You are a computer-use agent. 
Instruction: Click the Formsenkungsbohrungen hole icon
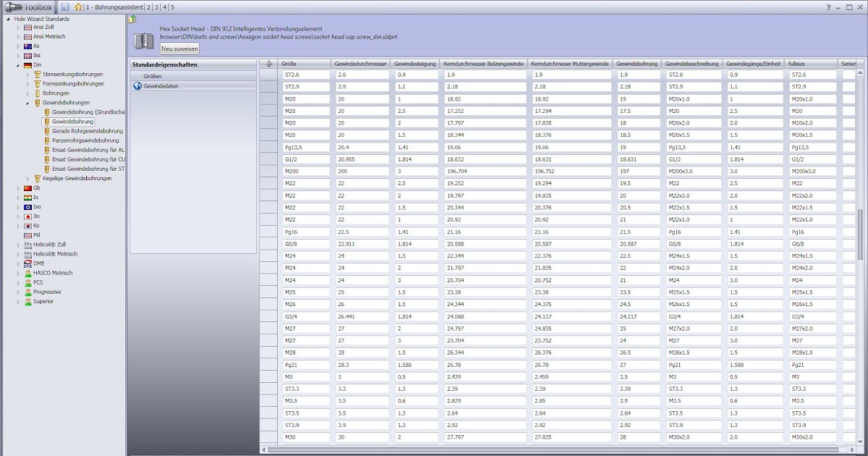coord(37,84)
